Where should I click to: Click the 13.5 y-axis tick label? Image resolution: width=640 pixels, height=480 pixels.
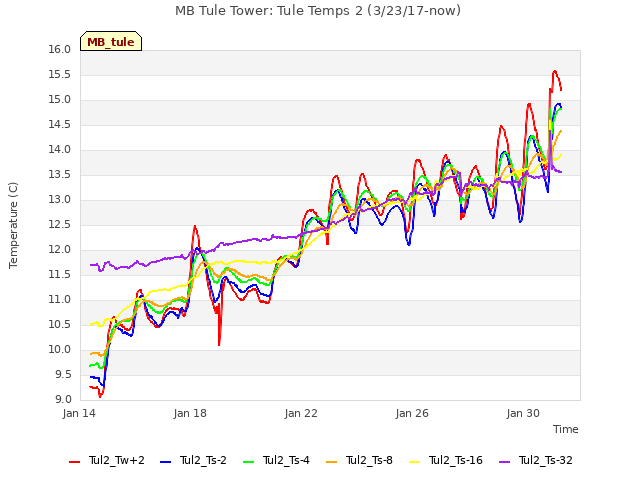(60, 175)
